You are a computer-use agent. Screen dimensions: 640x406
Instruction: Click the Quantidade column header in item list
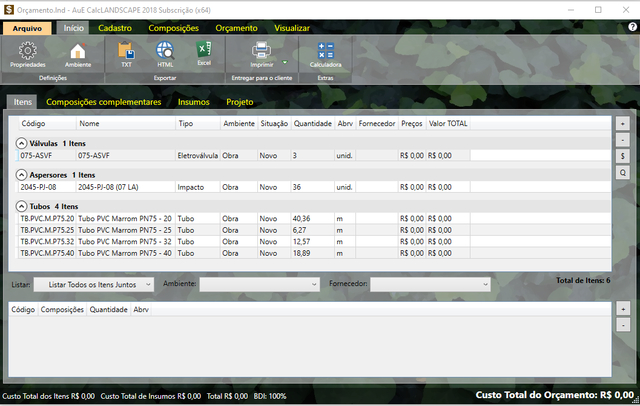click(313, 124)
